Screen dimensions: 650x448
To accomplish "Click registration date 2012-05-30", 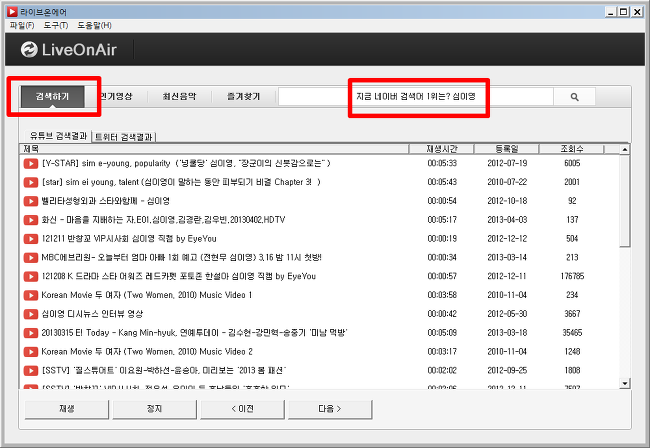I will click(x=507, y=314).
